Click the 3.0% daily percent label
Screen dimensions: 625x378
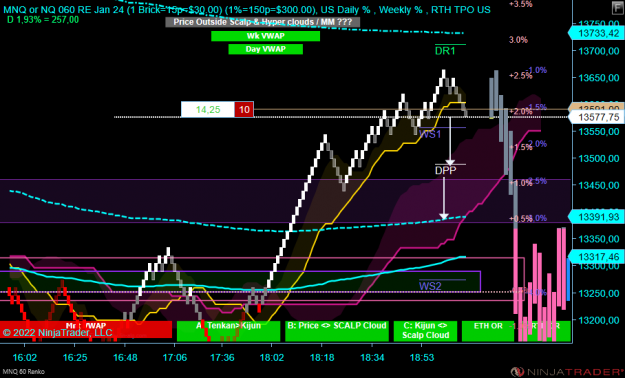click(518, 39)
